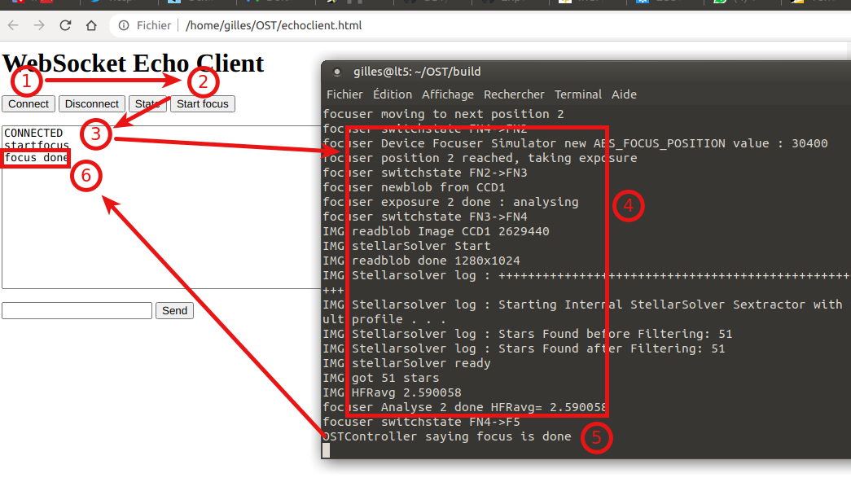This screenshot has width=851, height=504.
Task: Click the Connect button
Action: (29, 103)
